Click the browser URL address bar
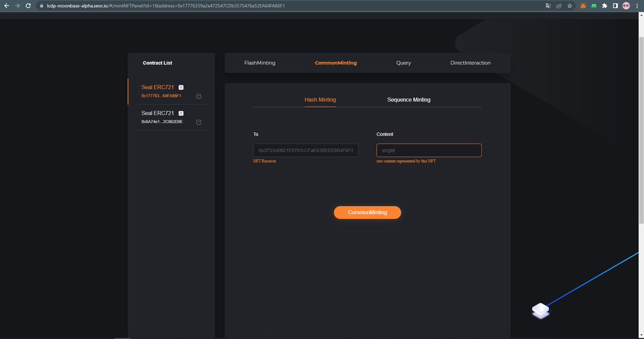 click(290, 5)
